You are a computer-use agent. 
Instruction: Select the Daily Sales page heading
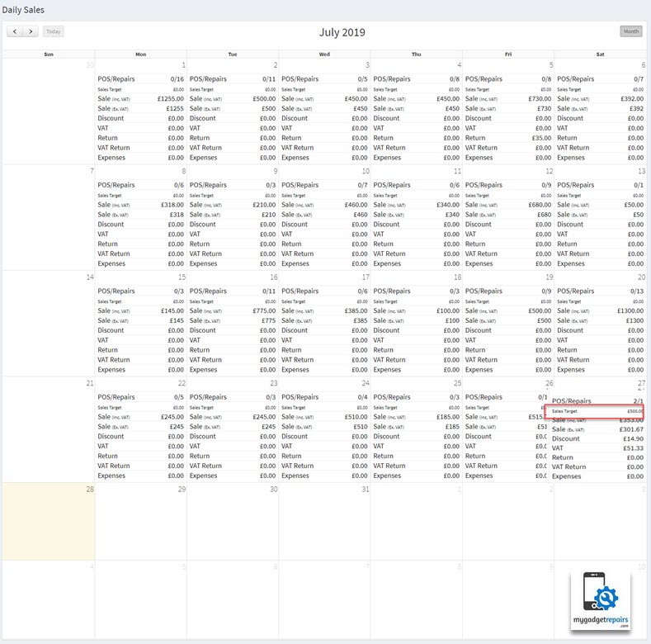23,10
